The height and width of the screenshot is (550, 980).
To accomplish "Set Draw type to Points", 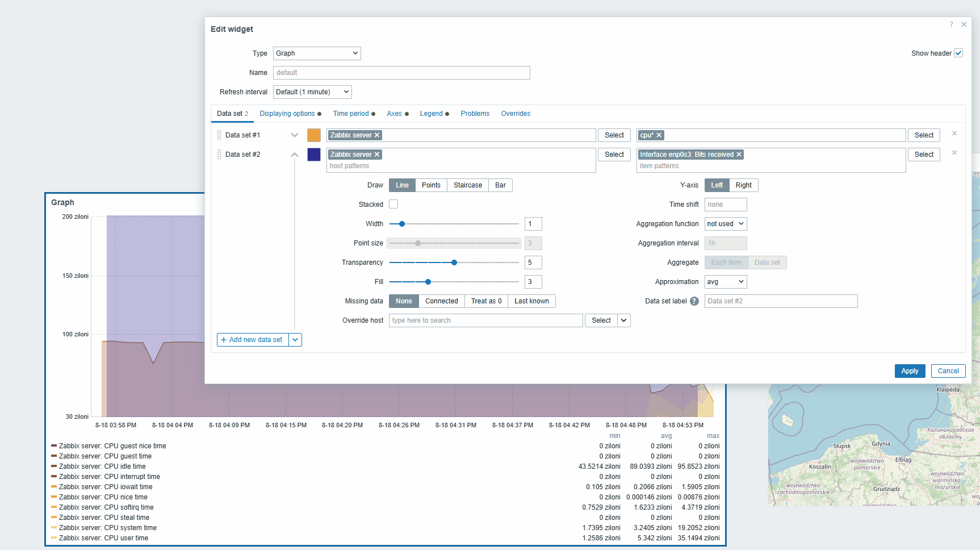I will click(x=431, y=185).
